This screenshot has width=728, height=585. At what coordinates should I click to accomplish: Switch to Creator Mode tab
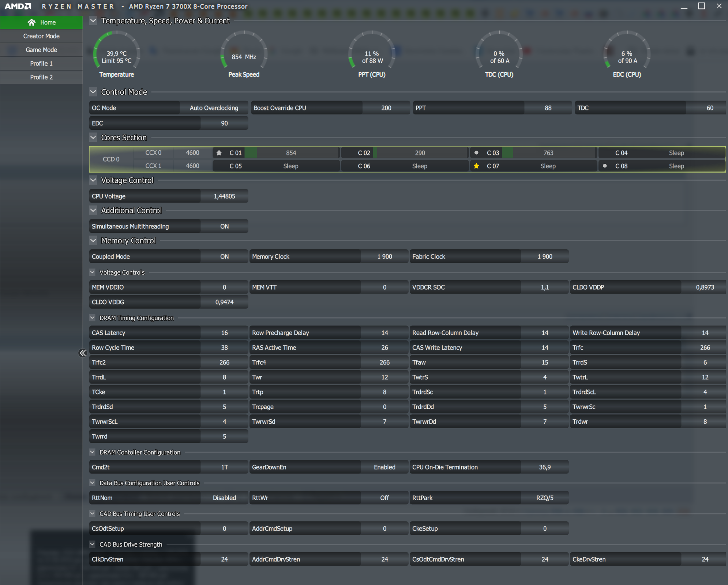click(x=41, y=36)
